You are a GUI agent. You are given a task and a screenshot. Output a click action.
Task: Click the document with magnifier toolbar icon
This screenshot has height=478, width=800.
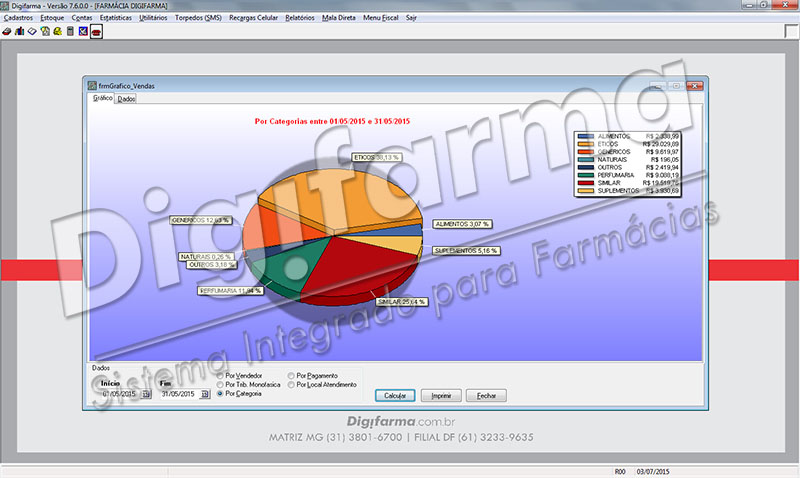[45, 32]
